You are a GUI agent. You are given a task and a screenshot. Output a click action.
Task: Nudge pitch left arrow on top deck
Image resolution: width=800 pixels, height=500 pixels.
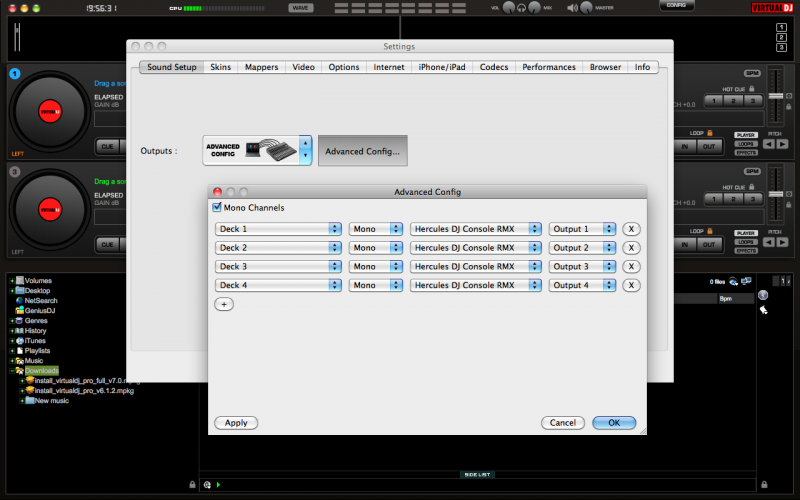coord(768,144)
